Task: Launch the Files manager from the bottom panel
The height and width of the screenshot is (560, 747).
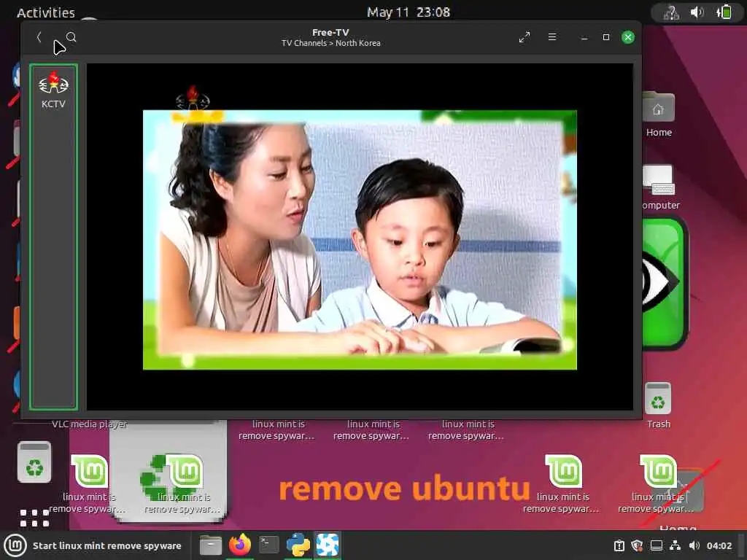Action: coord(211,545)
